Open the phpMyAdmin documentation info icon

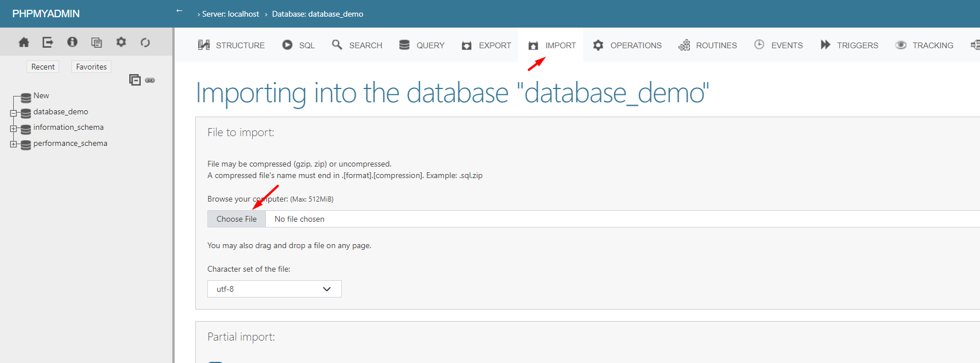click(72, 42)
